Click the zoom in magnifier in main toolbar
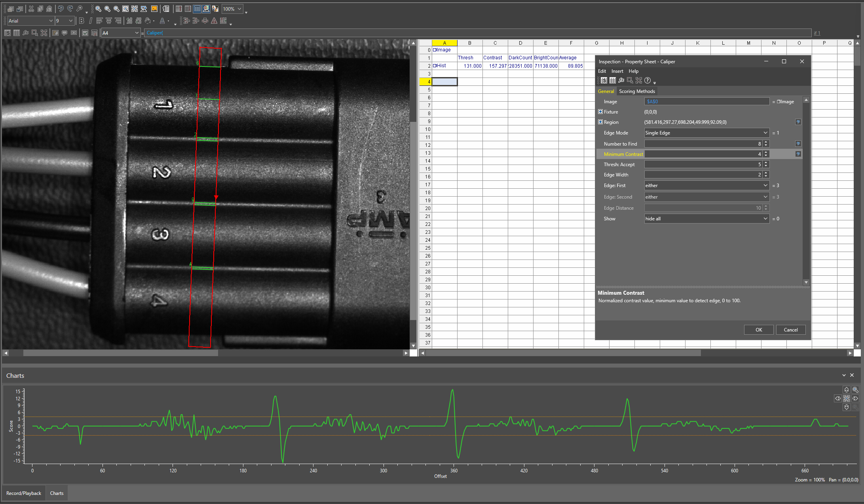 tap(98, 9)
